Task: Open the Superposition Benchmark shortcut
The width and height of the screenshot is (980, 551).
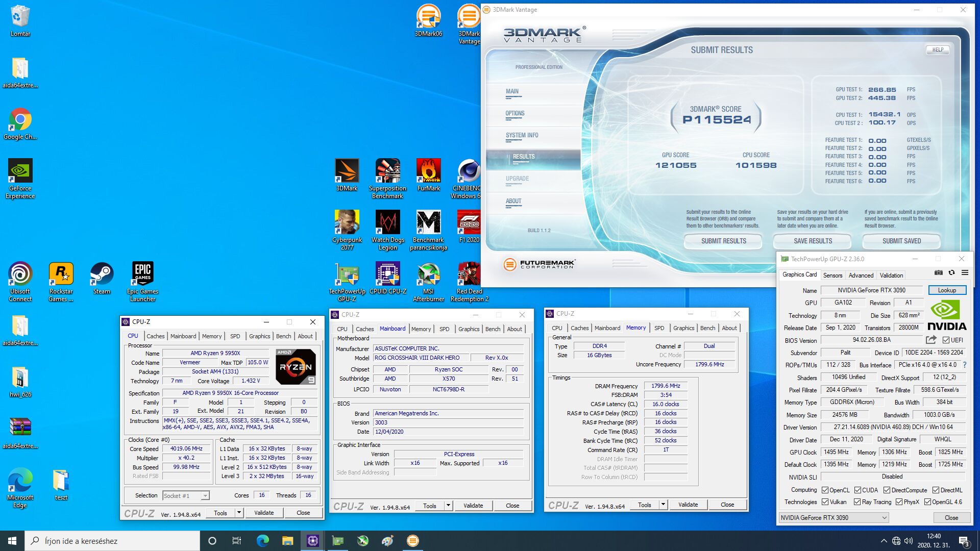Action: pos(387,171)
